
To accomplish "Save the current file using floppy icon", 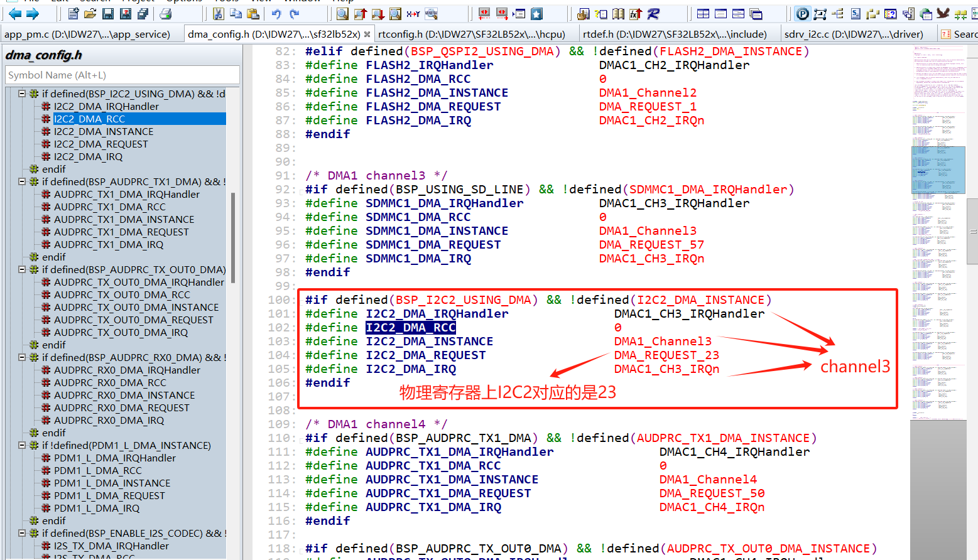I will coord(108,13).
